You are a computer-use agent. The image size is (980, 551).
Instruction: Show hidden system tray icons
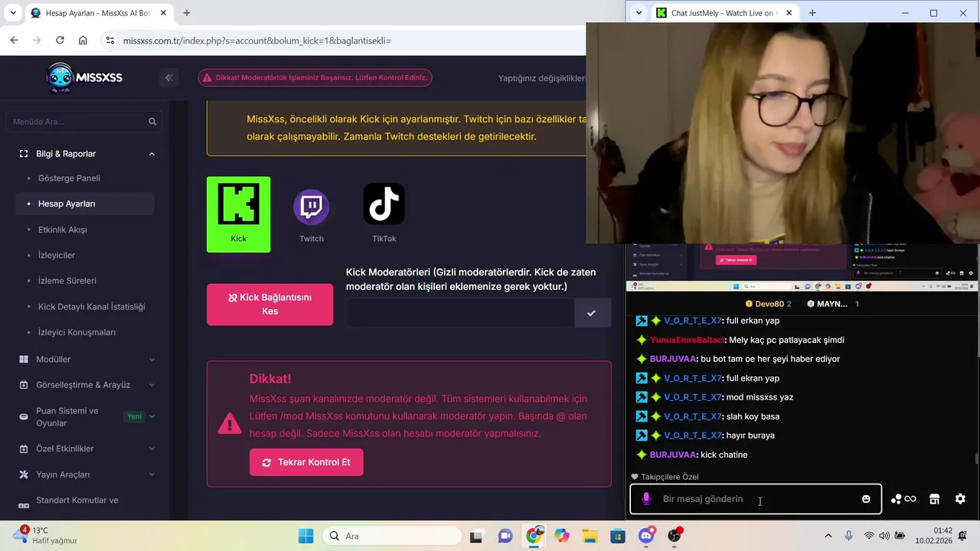click(828, 536)
